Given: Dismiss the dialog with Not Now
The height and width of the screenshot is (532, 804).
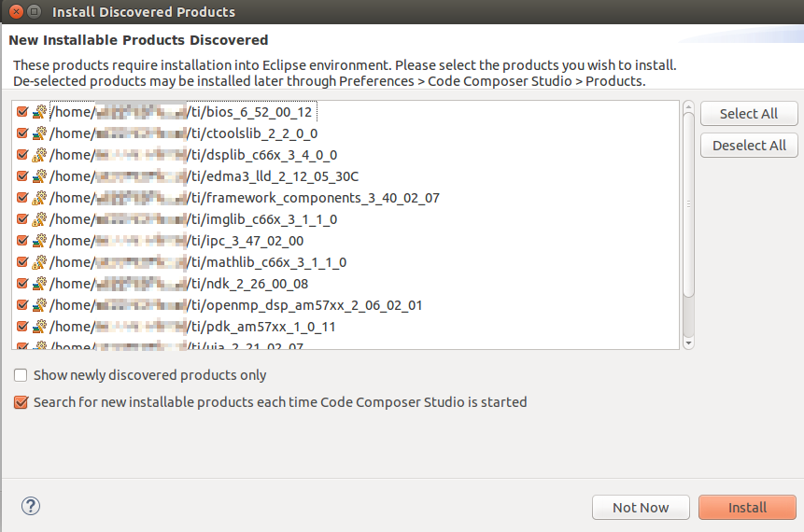Looking at the screenshot, I should click(641, 508).
